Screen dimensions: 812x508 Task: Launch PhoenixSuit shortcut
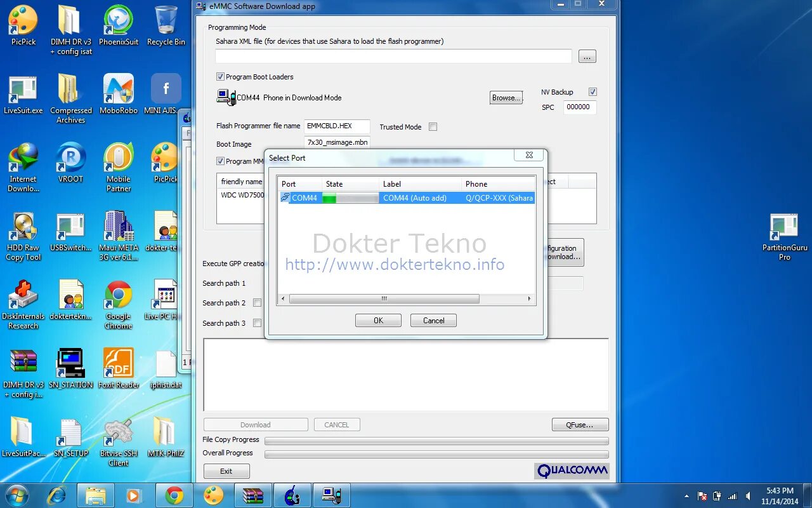(119, 25)
